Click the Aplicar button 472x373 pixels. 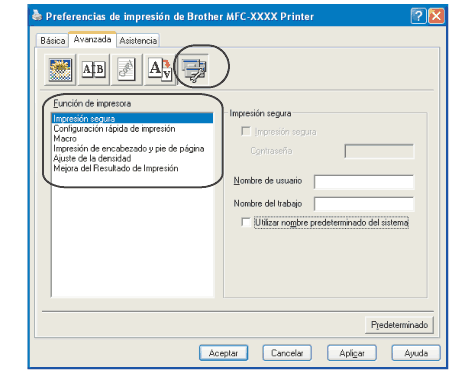(352, 353)
